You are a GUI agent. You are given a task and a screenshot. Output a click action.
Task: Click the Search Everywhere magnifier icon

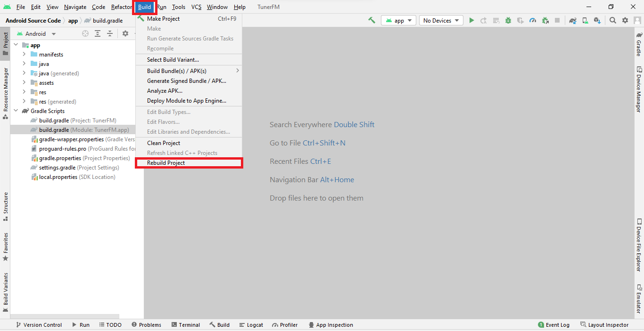click(x=612, y=20)
